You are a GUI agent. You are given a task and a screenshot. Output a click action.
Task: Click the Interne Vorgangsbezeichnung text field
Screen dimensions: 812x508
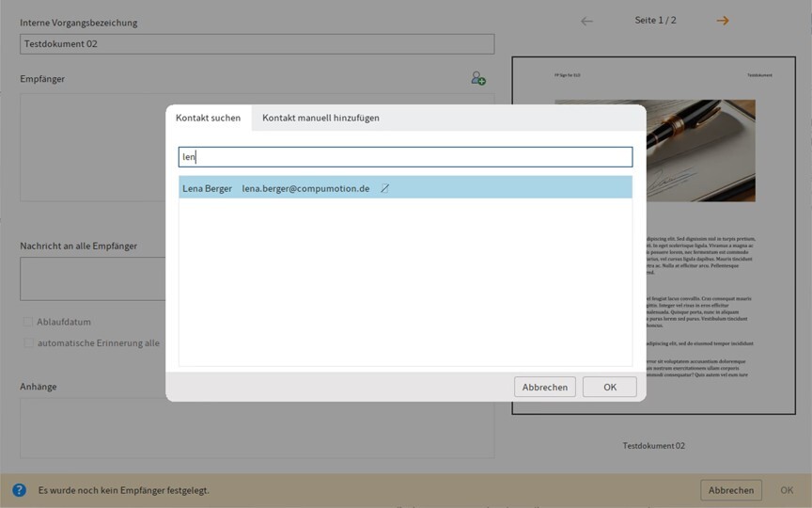tap(257, 44)
